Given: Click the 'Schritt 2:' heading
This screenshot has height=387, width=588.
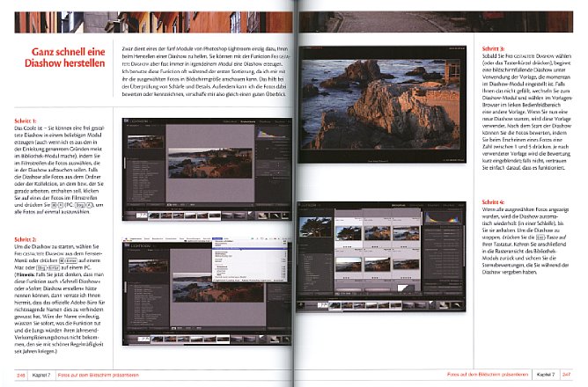Looking at the screenshot, I should (26, 239).
